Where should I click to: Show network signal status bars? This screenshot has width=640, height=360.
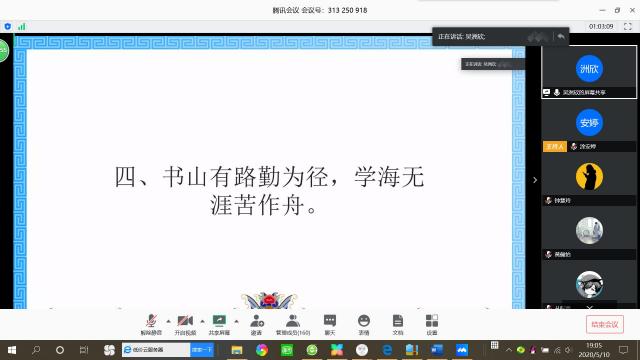pos(22,27)
